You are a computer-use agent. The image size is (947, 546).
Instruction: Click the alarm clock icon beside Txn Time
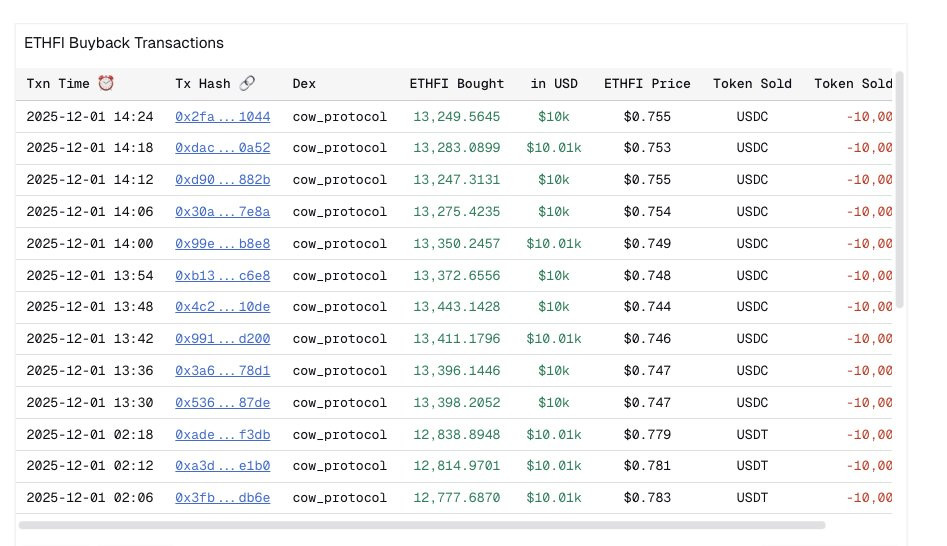point(106,84)
